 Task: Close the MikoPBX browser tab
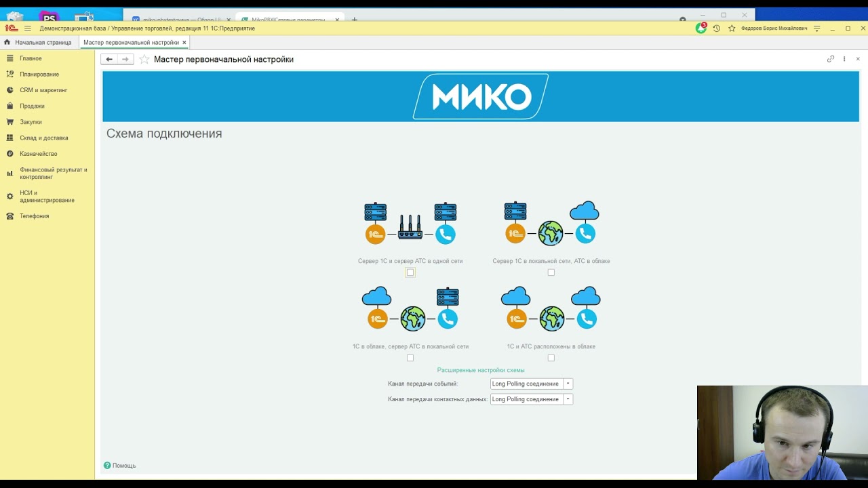337,20
